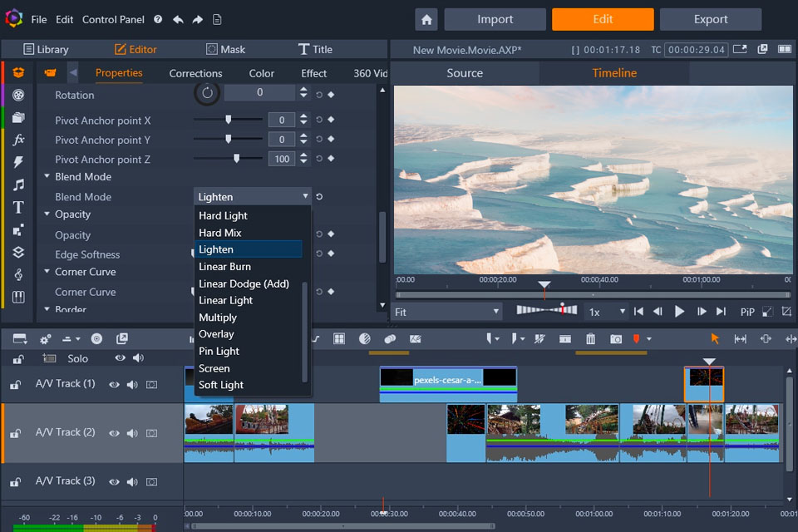Reset the Rotation value
Viewport: 798px width, 532px height.
pyautogui.click(x=319, y=95)
